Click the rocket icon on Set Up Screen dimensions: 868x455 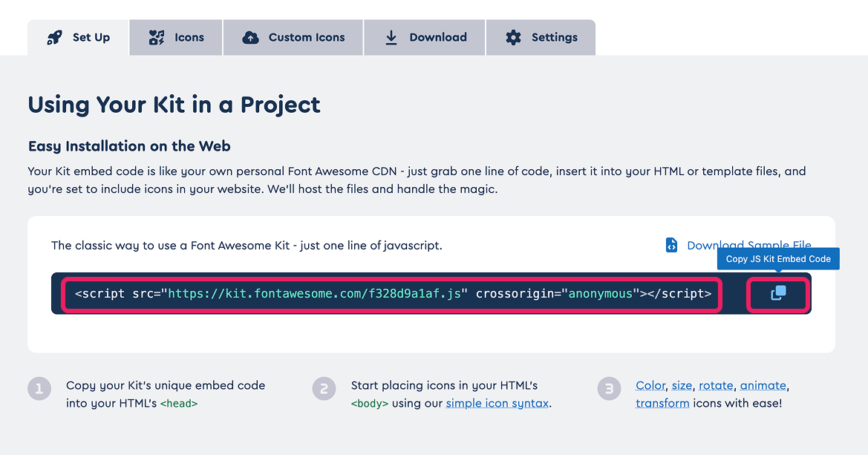tap(54, 38)
